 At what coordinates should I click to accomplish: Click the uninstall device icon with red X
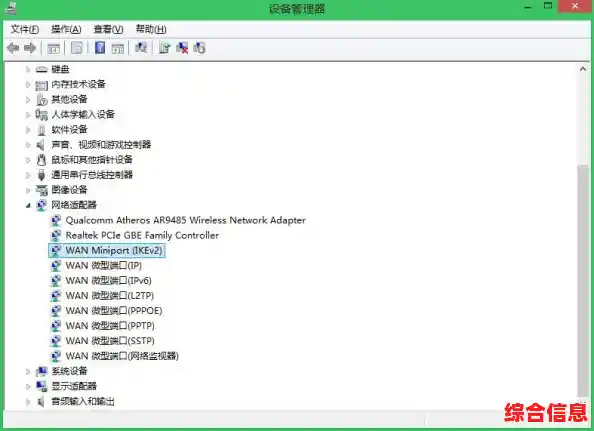182,48
